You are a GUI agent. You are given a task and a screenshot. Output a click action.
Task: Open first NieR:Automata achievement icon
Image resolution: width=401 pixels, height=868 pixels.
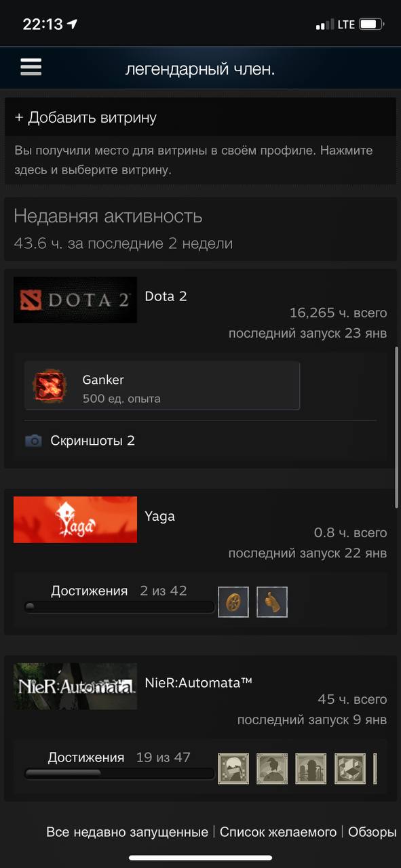point(233,768)
